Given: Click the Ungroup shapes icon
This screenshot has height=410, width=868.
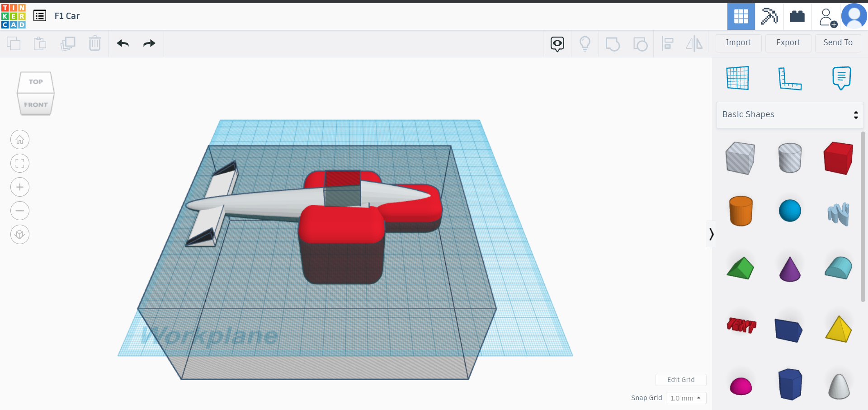Looking at the screenshot, I should (x=640, y=44).
